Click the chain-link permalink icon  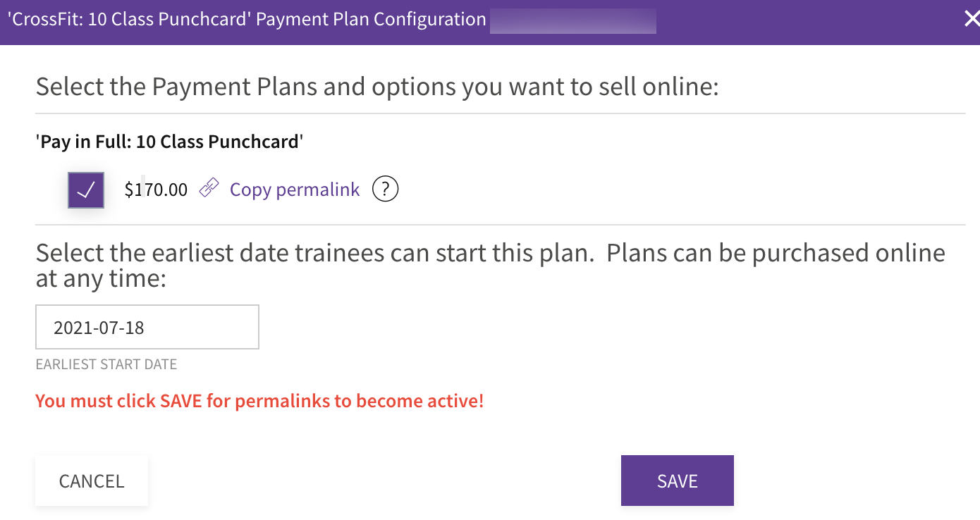(x=209, y=188)
